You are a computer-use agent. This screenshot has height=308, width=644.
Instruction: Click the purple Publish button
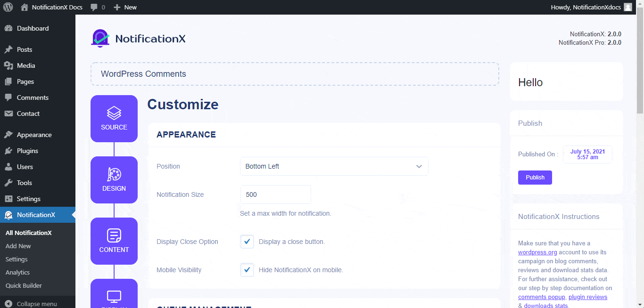click(535, 178)
